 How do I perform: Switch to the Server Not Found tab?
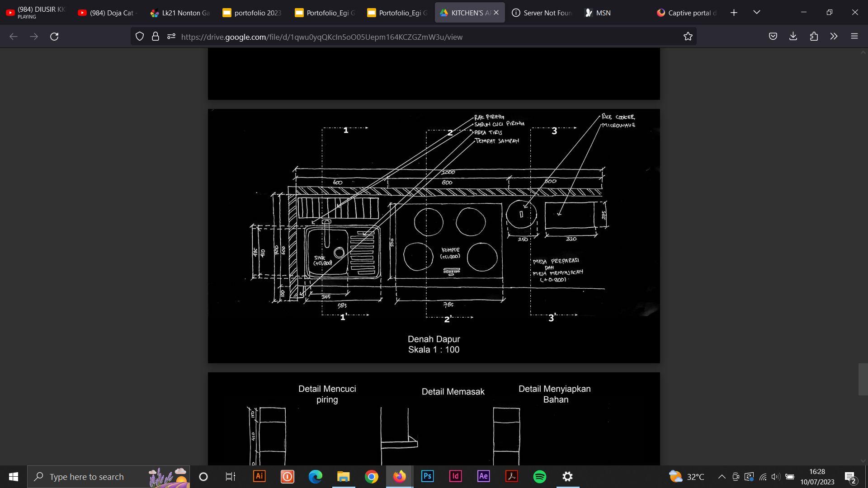[542, 13]
